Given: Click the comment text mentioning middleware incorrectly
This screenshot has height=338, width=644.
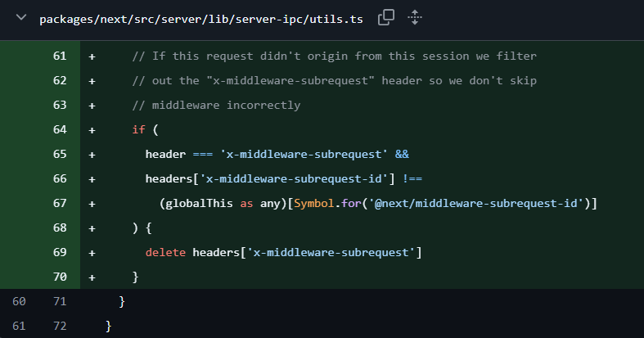Looking at the screenshot, I should (x=216, y=105).
